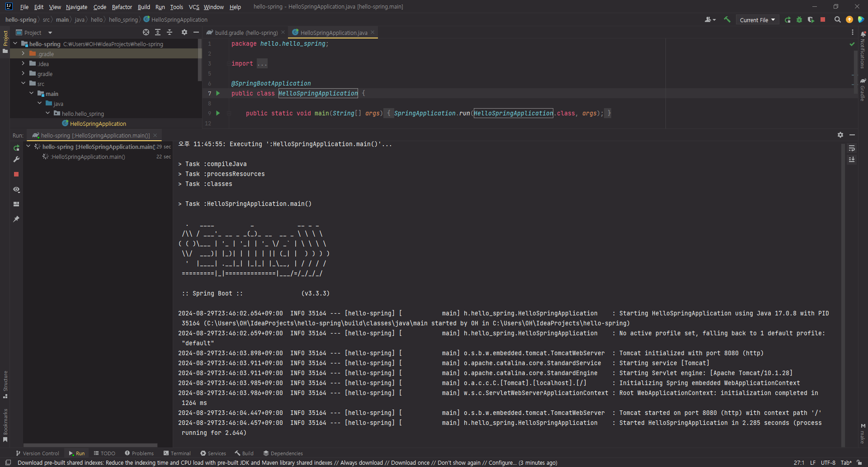This screenshot has height=467, width=868.
Task: Open Project view mode dropdown
Action: point(34,33)
